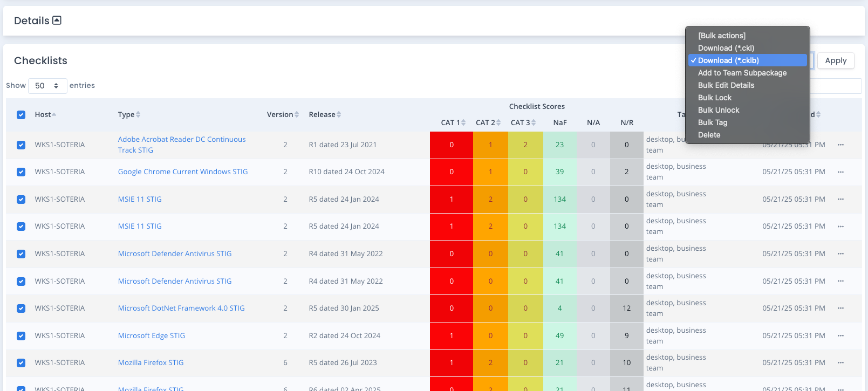Click the N/R column header
This screenshot has height=391, width=868.
coord(627,122)
